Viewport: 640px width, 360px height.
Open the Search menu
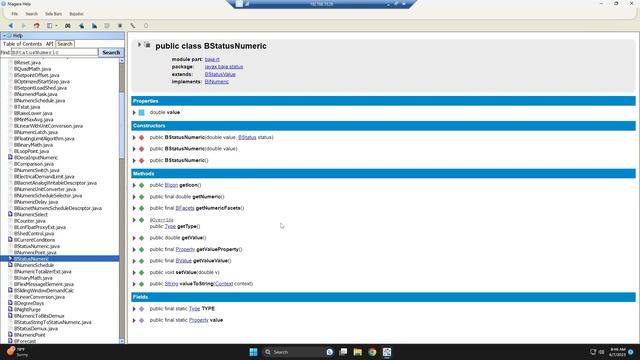click(31, 14)
